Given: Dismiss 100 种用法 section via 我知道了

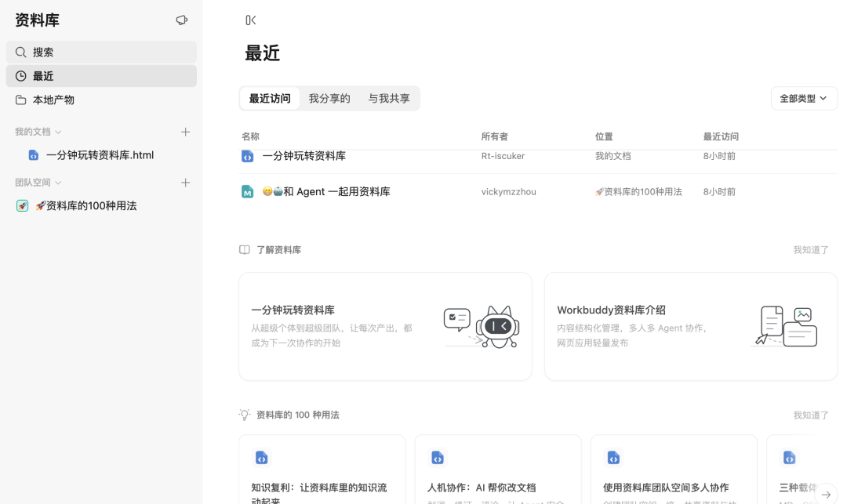Looking at the screenshot, I should click(810, 415).
